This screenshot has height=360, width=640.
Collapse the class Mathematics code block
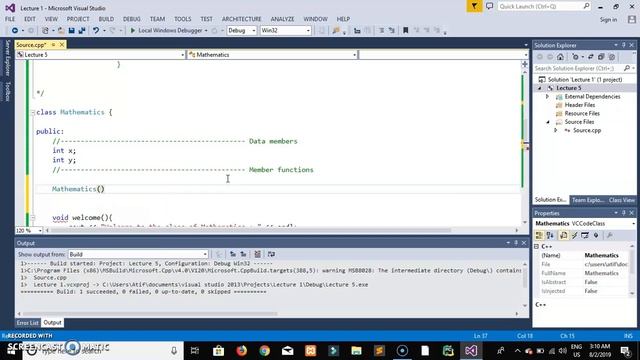pyautogui.click(x=32, y=113)
